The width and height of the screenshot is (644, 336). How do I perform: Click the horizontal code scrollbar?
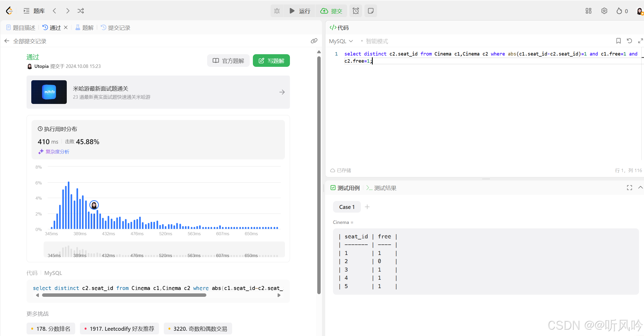coord(124,295)
